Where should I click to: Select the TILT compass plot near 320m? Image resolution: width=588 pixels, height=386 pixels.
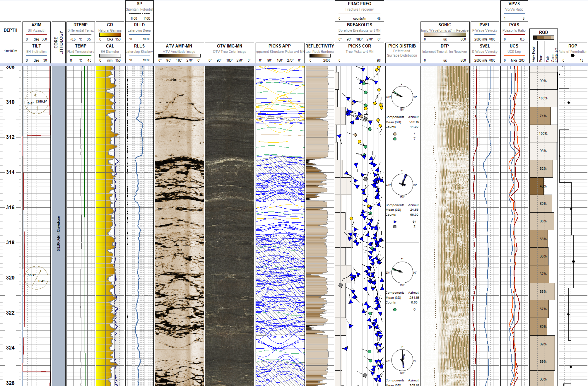(37, 277)
